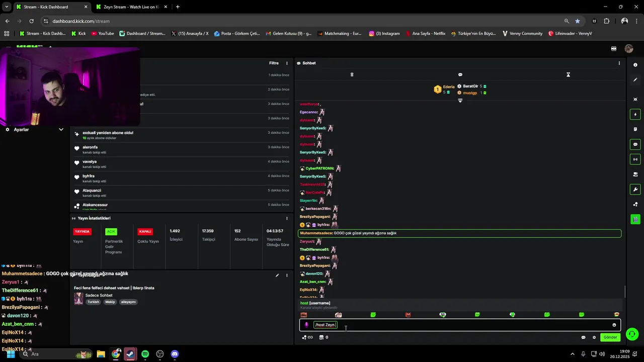Viewport: 644px width, 362px height.
Task: Reload the page
Action: (x=31, y=21)
